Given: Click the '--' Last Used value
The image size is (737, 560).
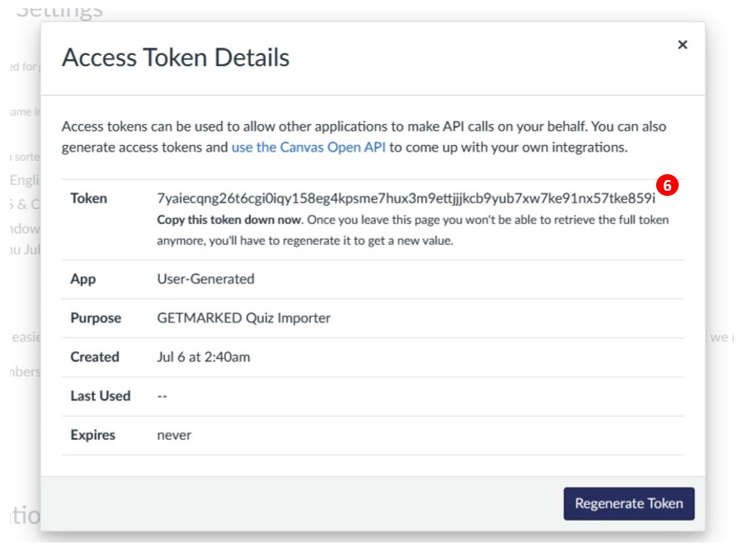Looking at the screenshot, I should tap(163, 396).
